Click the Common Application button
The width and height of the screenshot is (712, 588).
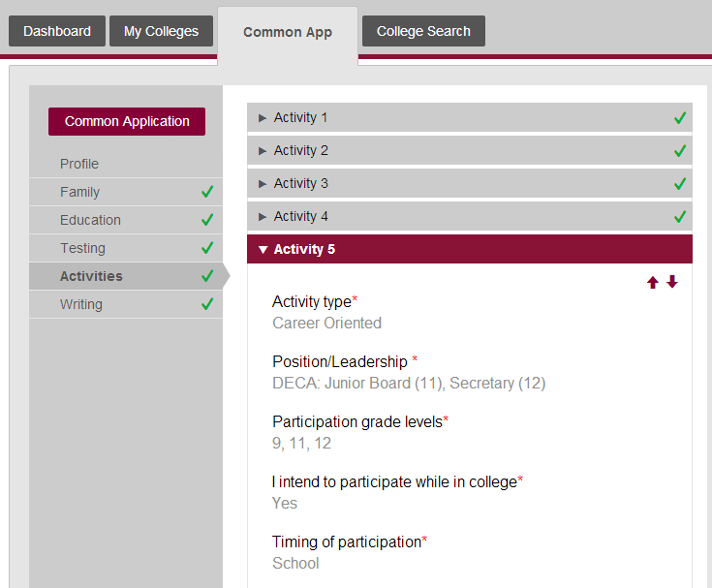click(x=127, y=121)
